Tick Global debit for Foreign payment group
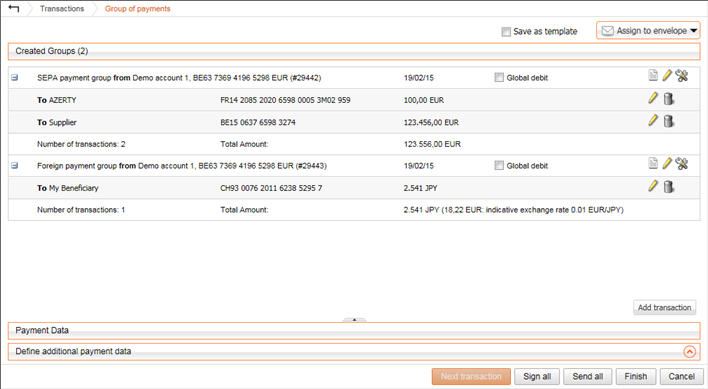 [499, 166]
